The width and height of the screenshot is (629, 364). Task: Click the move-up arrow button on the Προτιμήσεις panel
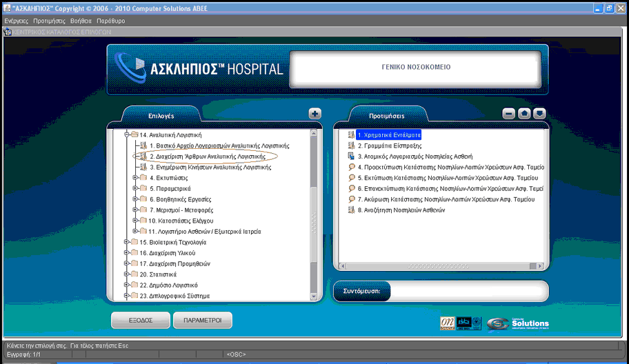tap(524, 114)
